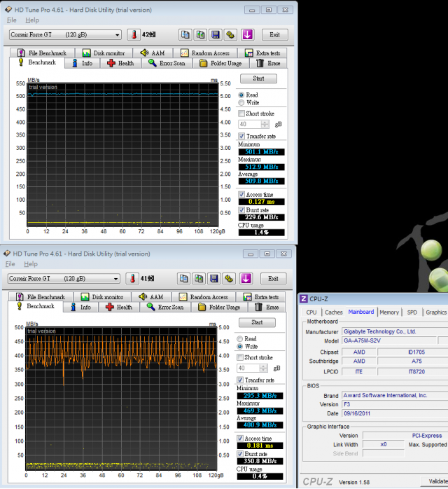
Task: Click HD Tune title bar icon in bottom window
Action: [x=7, y=254]
